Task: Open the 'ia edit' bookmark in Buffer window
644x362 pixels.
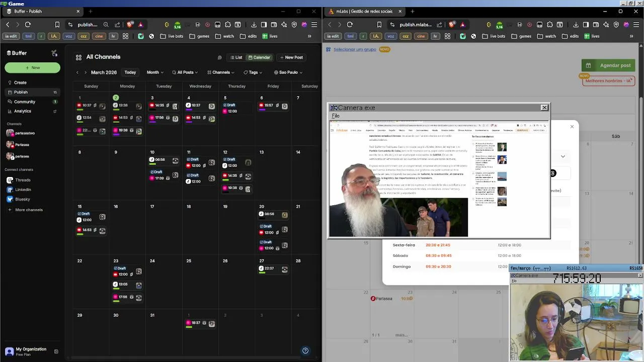Action: click(11, 36)
